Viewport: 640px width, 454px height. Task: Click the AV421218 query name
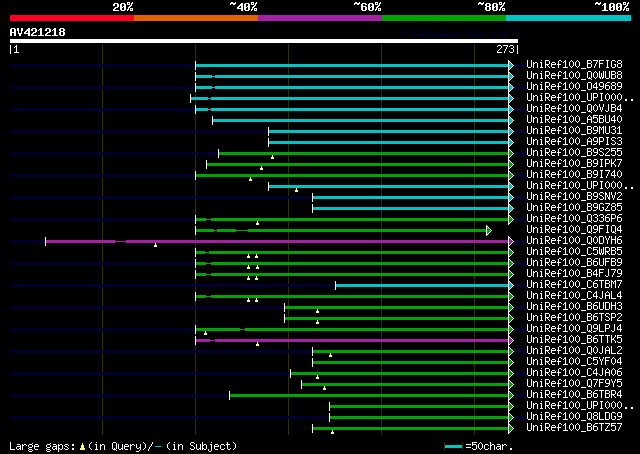tap(38, 32)
